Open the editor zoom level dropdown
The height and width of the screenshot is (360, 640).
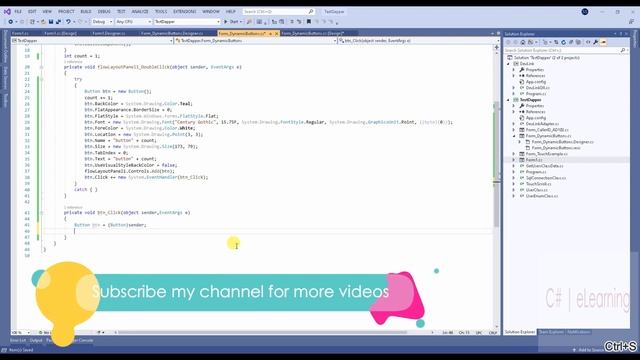[x=21, y=333]
